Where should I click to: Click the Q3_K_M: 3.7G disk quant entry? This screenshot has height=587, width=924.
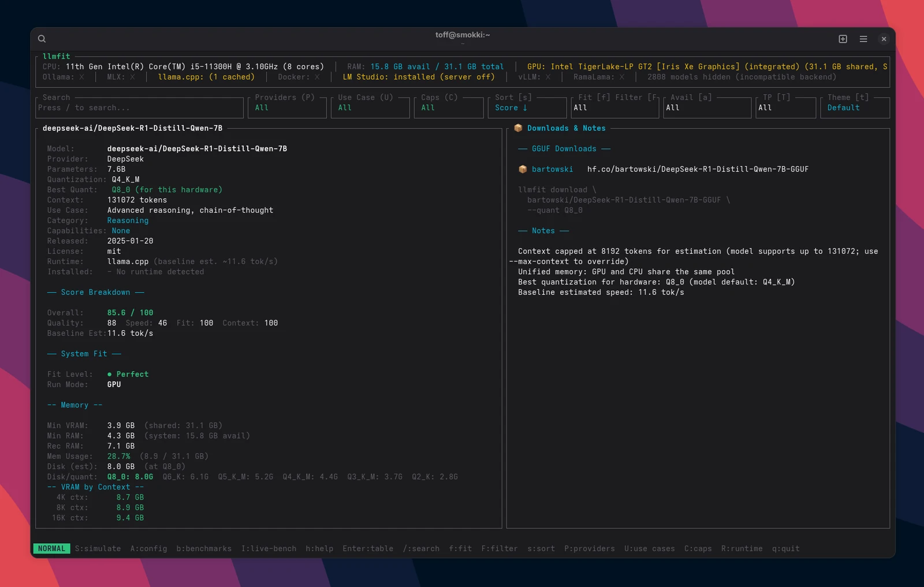375,477
